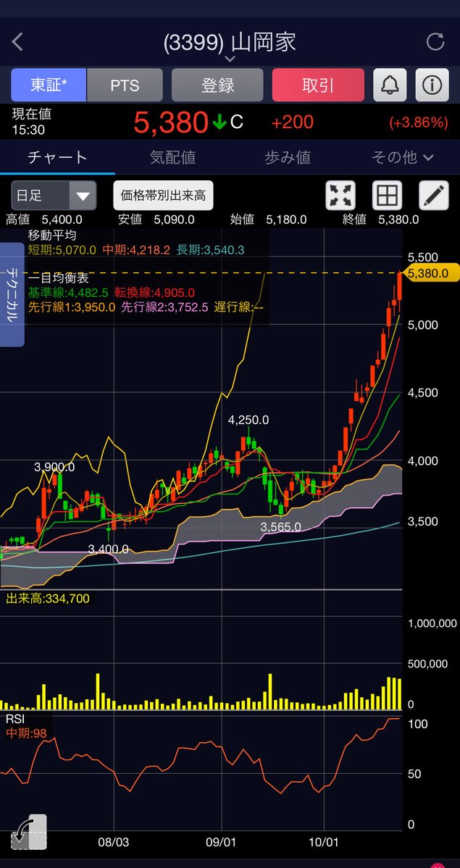Tap the 現在値 15:30 timestamp

[x=32, y=122]
